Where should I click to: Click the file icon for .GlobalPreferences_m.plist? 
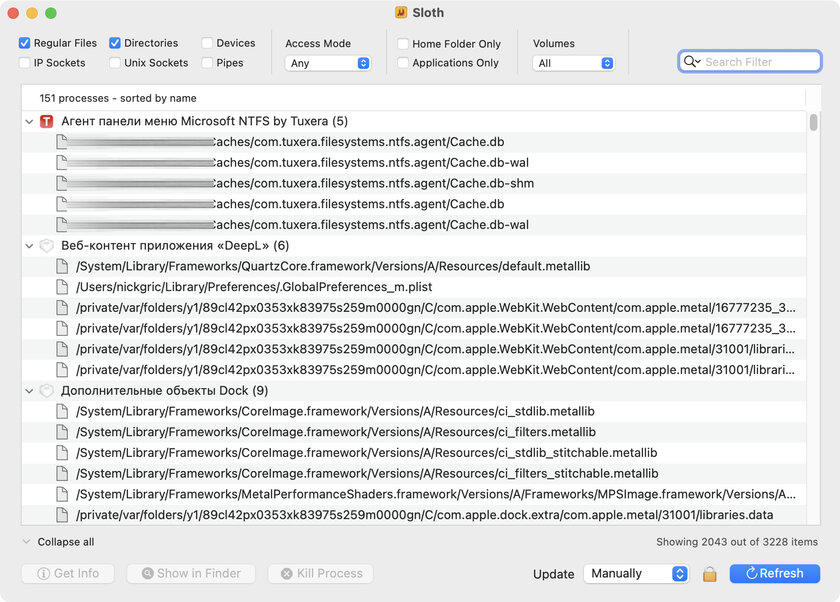62,287
